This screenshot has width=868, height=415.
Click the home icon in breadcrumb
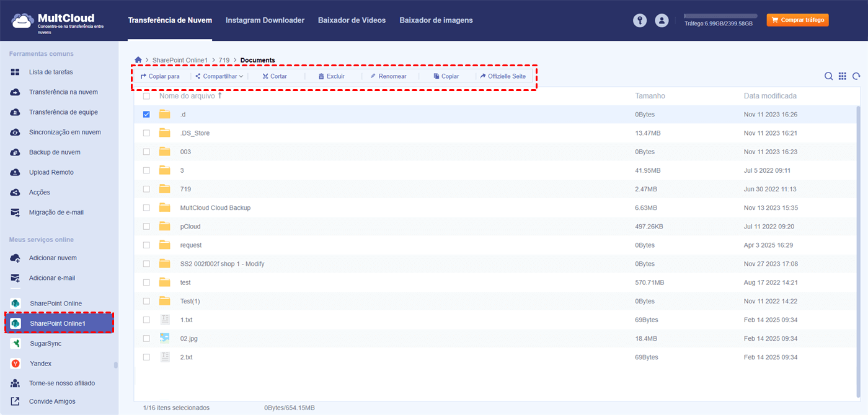[138, 60]
